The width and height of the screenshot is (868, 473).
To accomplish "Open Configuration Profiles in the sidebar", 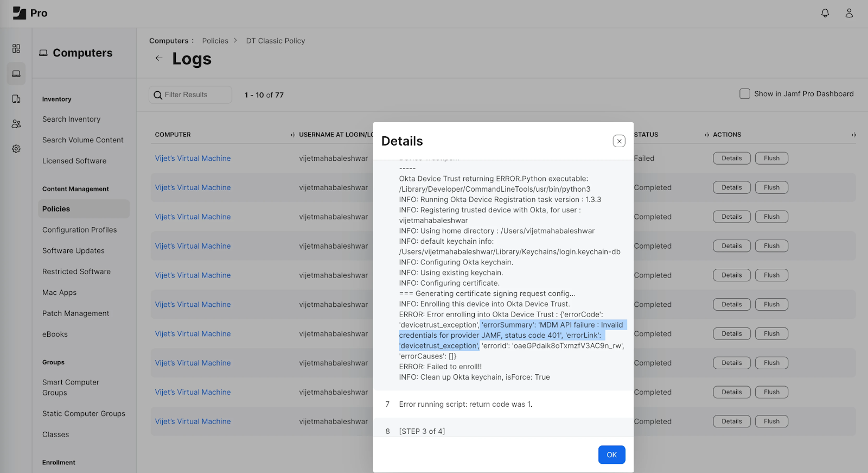I will [x=80, y=230].
